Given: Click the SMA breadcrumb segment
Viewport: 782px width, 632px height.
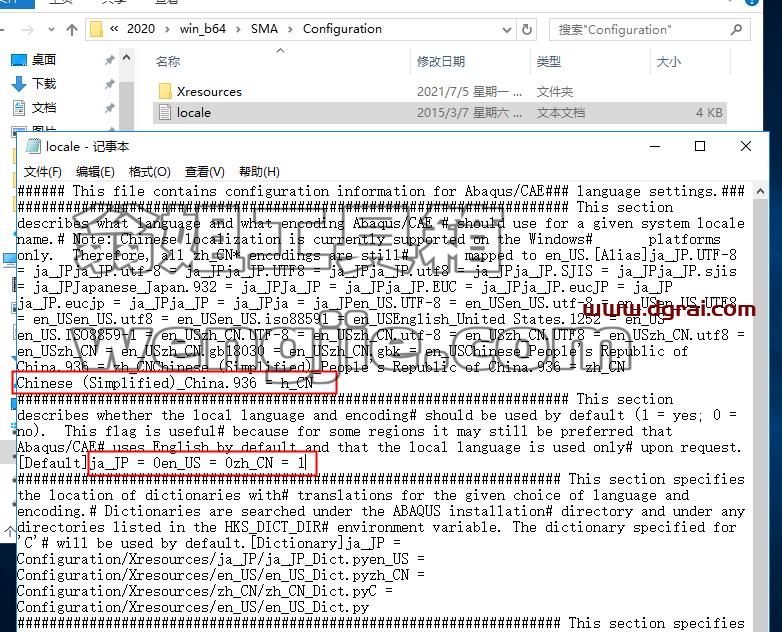Looking at the screenshot, I should point(264,29).
